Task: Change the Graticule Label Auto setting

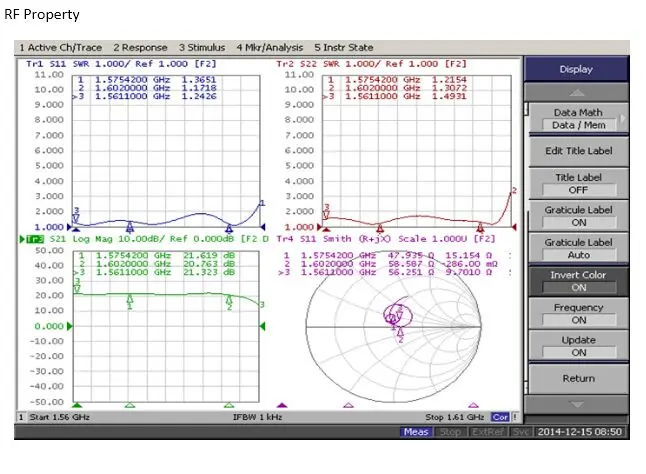Action: [x=578, y=249]
